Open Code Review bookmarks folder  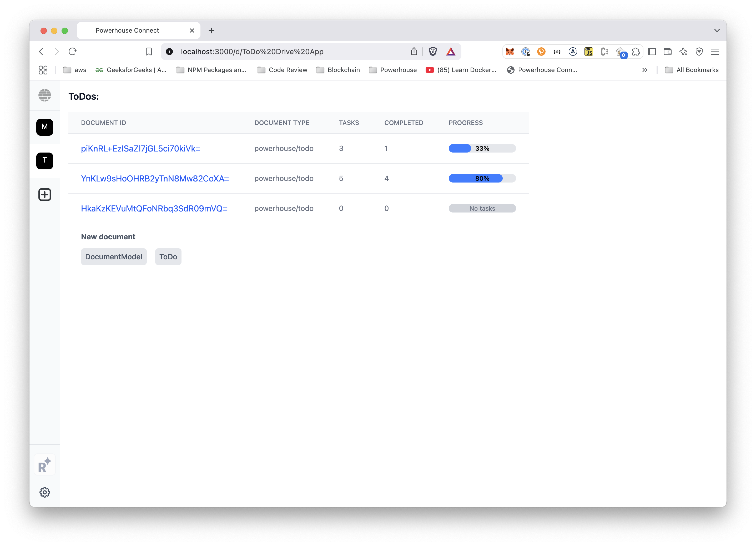click(282, 70)
